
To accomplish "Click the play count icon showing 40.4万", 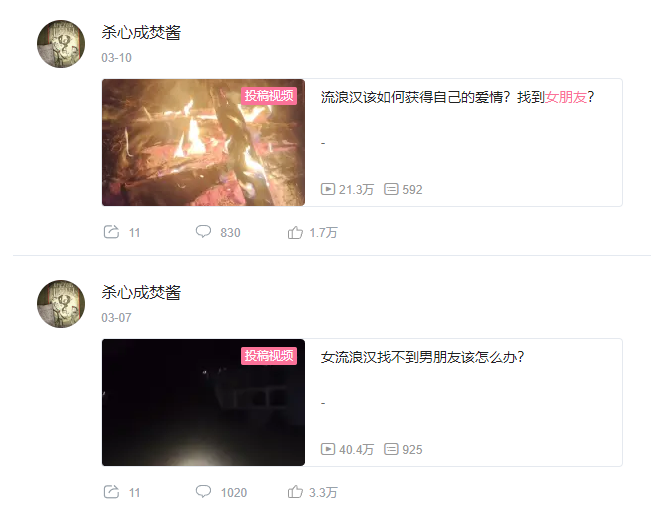I will [328, 449].
